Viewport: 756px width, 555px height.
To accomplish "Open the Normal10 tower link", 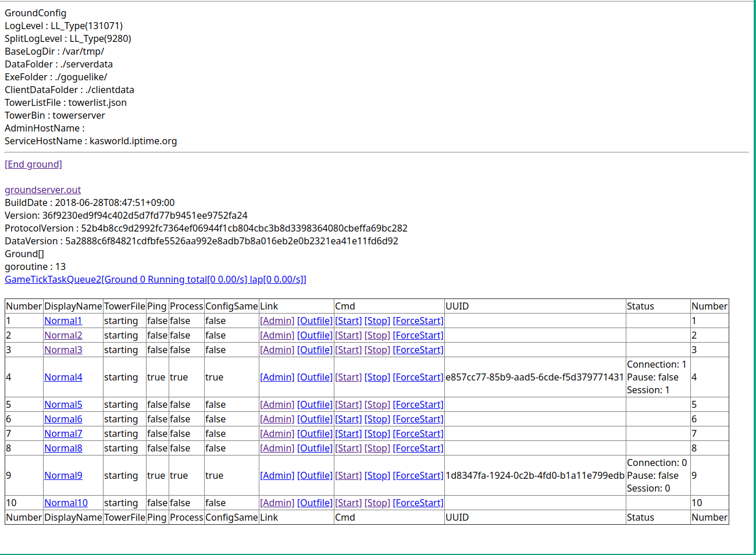I will (x=66, y=503).
